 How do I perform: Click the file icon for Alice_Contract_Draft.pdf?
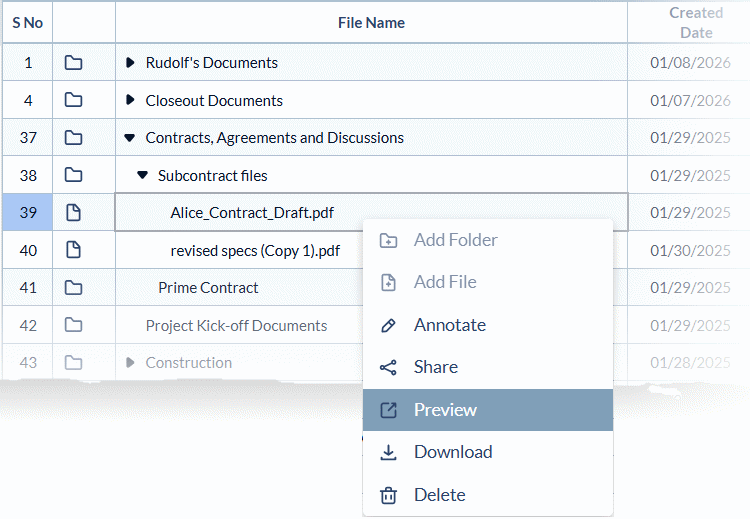tap(73, 212)
